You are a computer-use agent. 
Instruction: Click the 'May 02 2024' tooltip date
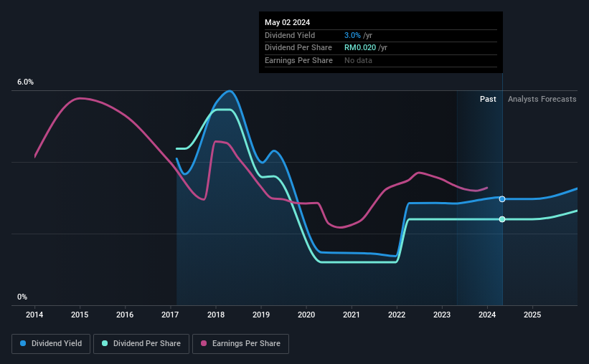[288, 22]
